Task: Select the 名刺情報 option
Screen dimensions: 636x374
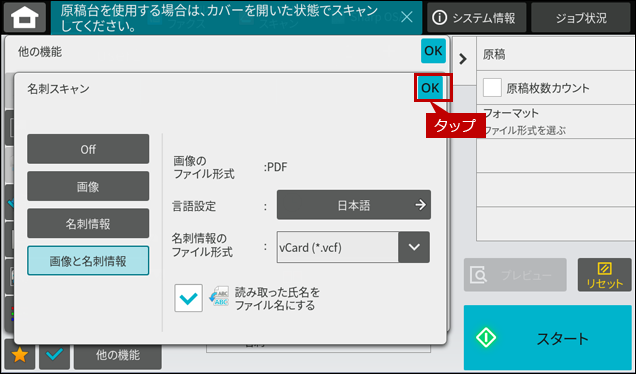Action: (88, 224)
